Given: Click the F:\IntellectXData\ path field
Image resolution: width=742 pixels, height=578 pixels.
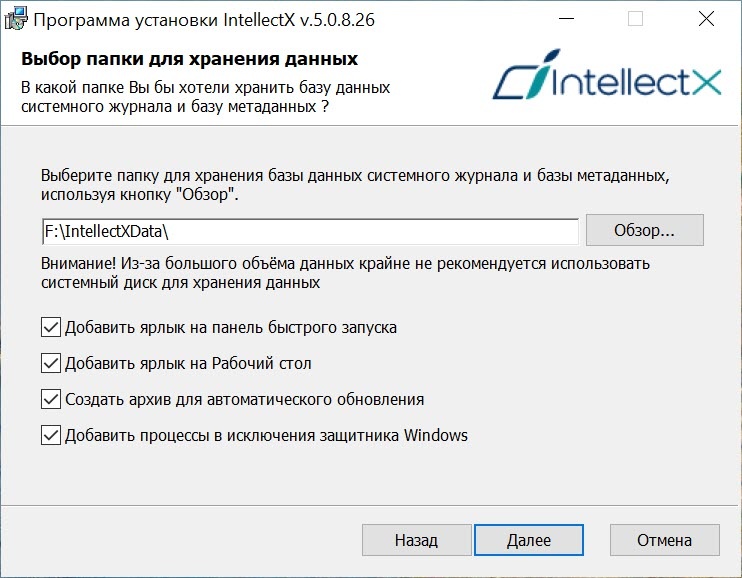Looking at the screenshot, I should (310, 231).
